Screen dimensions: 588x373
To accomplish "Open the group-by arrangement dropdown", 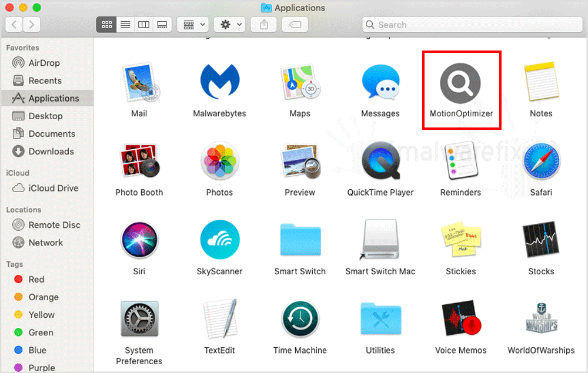I will click(x=193, y=25).
